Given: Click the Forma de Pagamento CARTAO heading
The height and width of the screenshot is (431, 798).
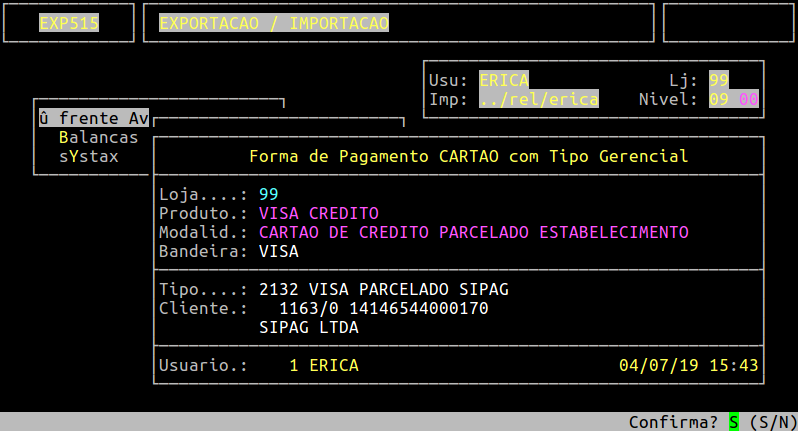Looking at the screenshot, I should (467, 156).
